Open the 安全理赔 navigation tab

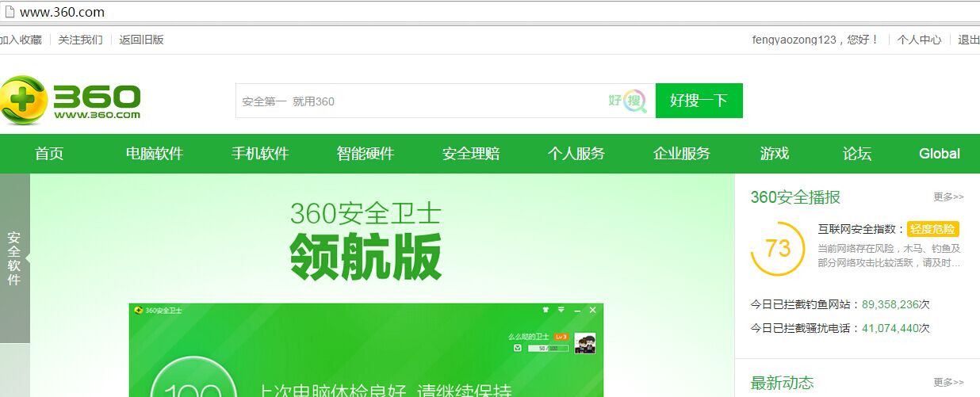[x=471, y=154]
